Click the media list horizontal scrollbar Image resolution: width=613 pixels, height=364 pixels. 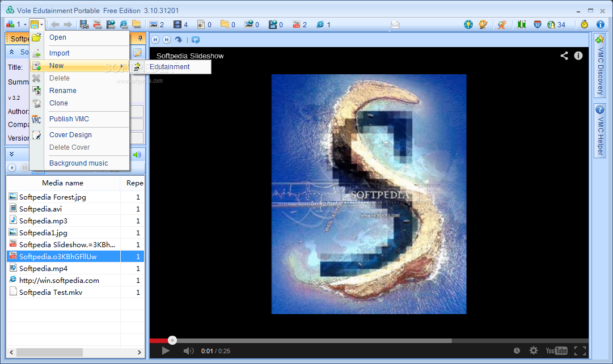(50, 352)
